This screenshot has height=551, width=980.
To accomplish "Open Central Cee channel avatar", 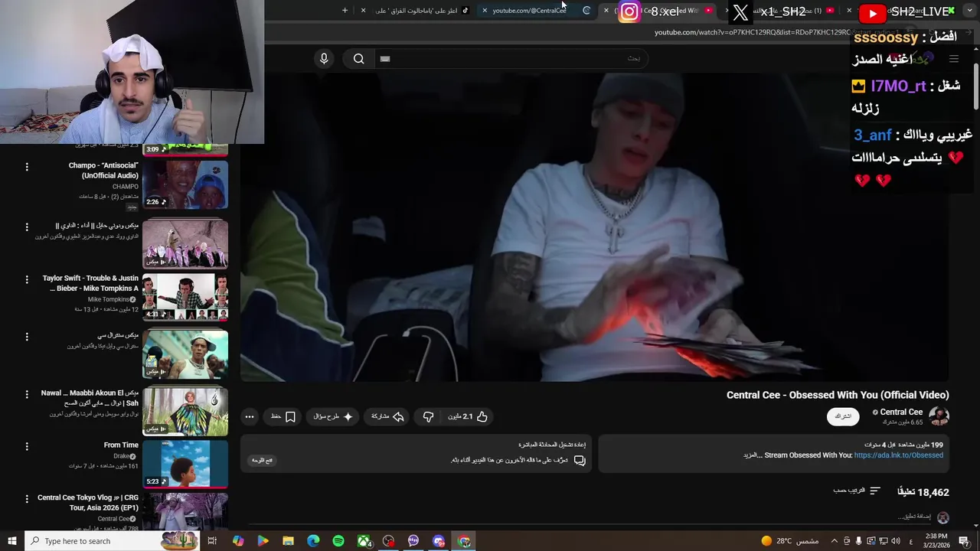I will point(939,416).
